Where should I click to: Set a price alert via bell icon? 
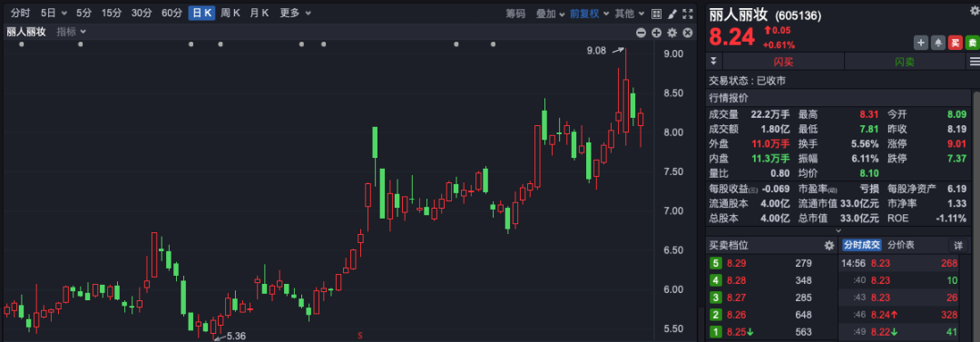click(x=938, y=43)
